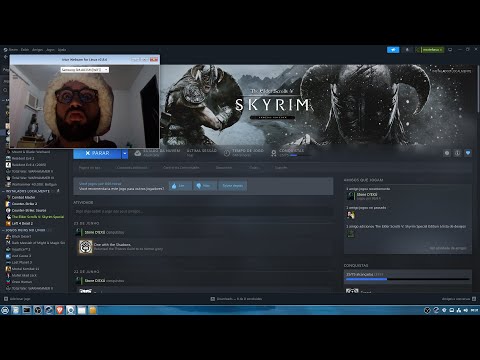Click the volume icon in system tray

click(466, 310)
